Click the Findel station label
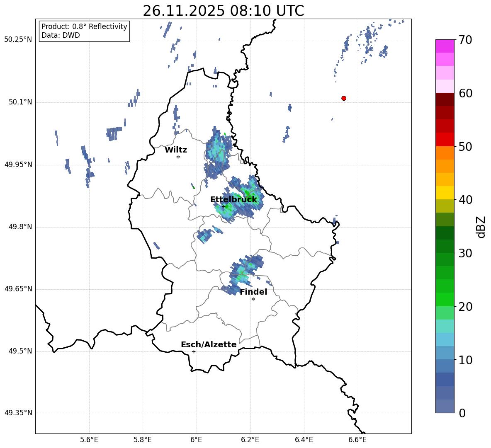Image resolution: width=491 pixels, height=448 pixels. coord(253,292)
